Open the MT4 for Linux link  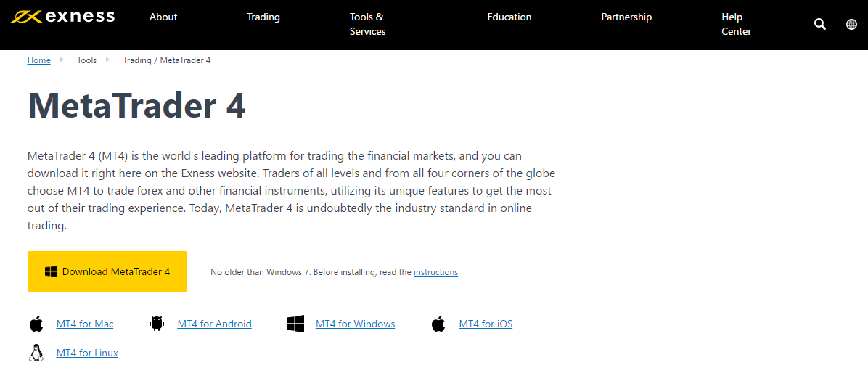(87, 353)
